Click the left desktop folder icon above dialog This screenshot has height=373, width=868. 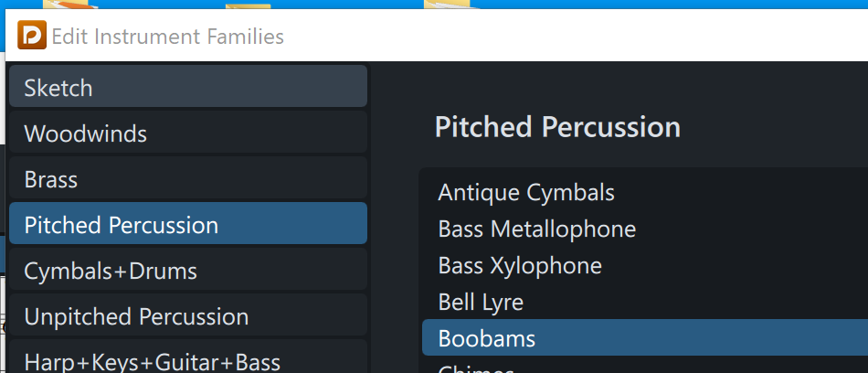pyautogui.click(x=247, y=5)
